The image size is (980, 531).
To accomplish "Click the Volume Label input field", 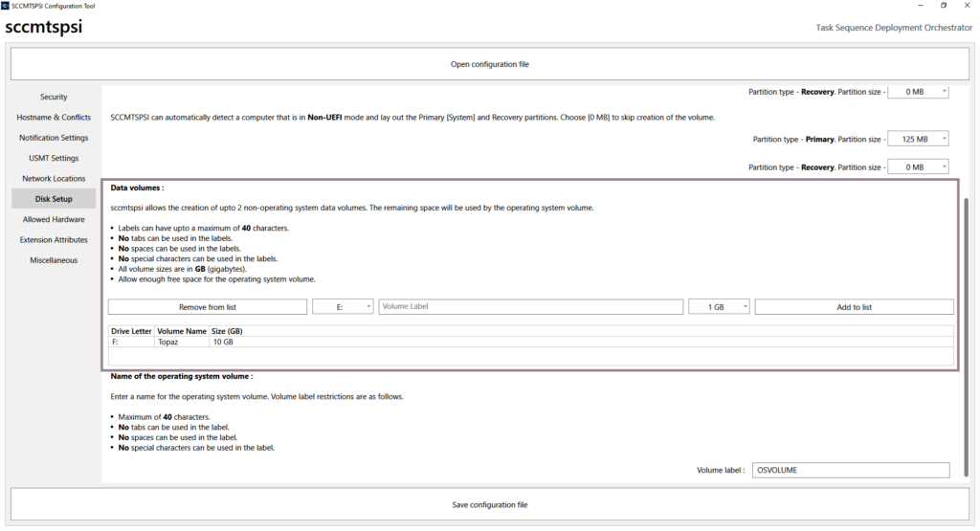I will tap(530, 307).
